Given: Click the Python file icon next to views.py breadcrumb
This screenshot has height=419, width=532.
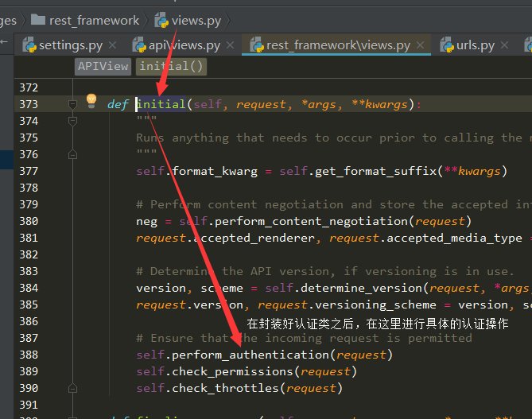Looking at the screenshot, I should [x=161, y=20].
